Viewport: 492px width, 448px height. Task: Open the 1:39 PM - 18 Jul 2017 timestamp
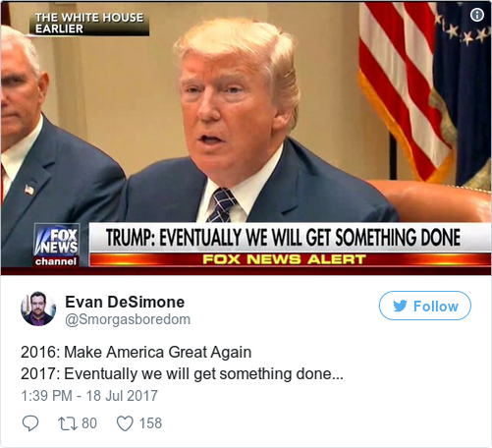(89, 396)
